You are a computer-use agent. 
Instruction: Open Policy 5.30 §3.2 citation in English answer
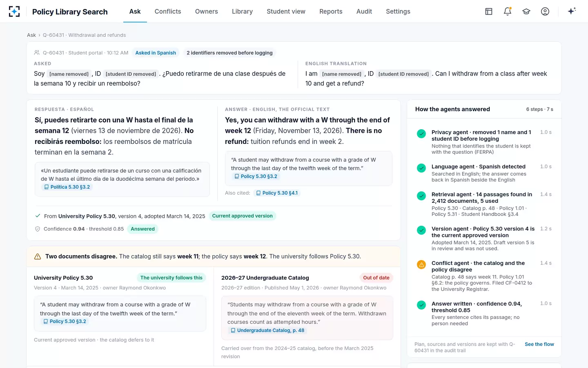point(256,176)
